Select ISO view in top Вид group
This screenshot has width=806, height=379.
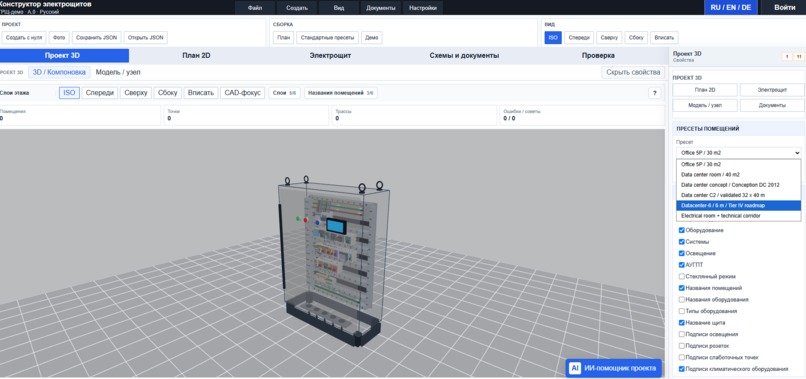coord(553,38)
